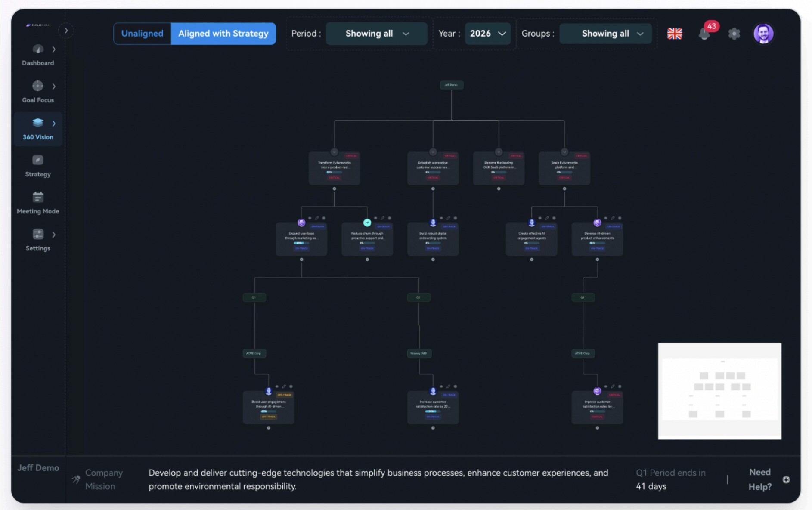This screenshot has height=510, width=812.
Task: Expand node below 'Become the leading OKR' card
Action: point(499,189)
